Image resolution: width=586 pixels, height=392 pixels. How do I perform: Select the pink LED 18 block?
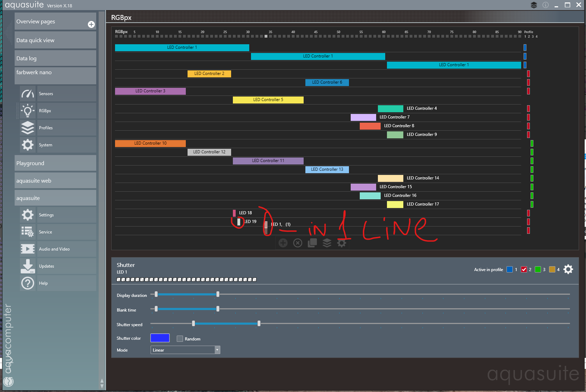click(234, 213)
